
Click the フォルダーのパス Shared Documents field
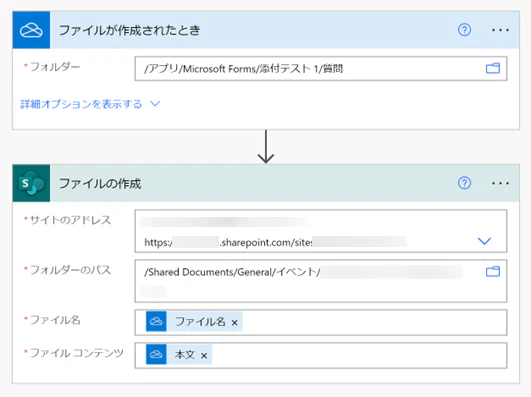[x=321, y=281]
